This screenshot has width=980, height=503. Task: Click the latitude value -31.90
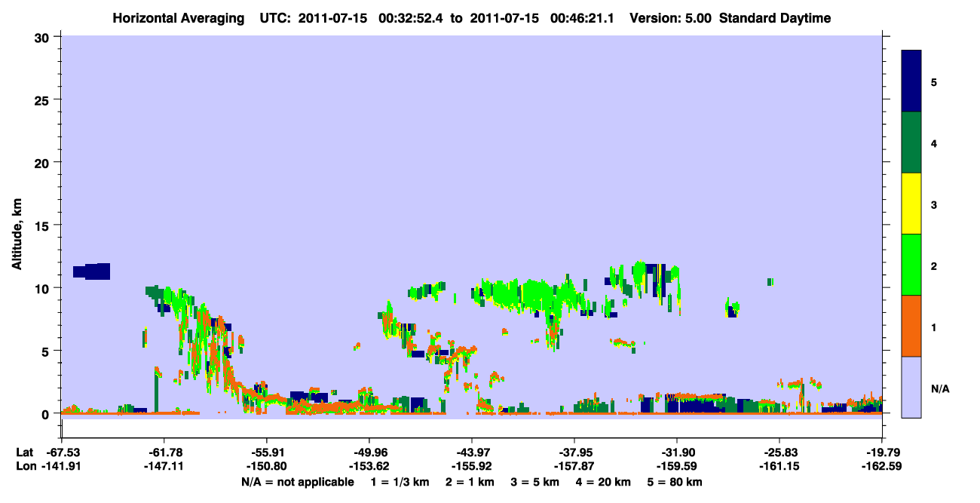click(677, 452)
